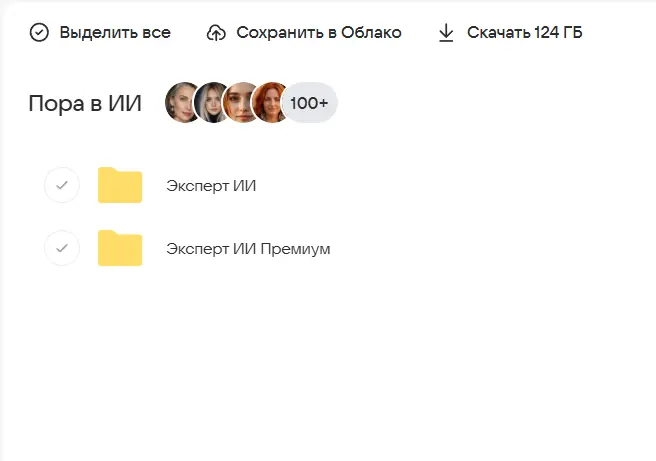Click the Пора в ИИ folder title

click(85, 103)
